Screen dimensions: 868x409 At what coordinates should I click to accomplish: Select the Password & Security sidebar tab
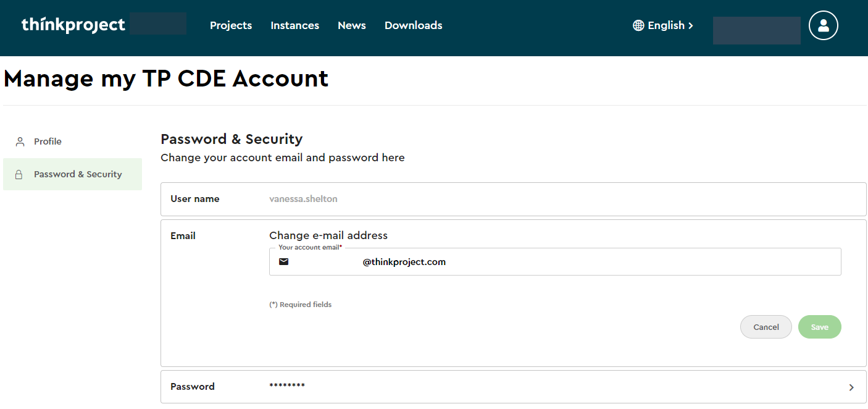tap(78, 174)
